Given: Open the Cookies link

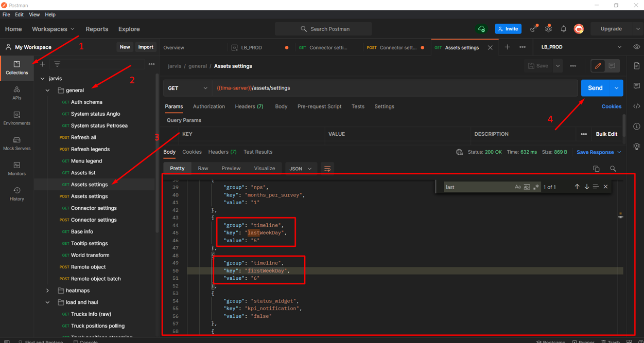Looking at the screenshot, I should click(611, 106).
